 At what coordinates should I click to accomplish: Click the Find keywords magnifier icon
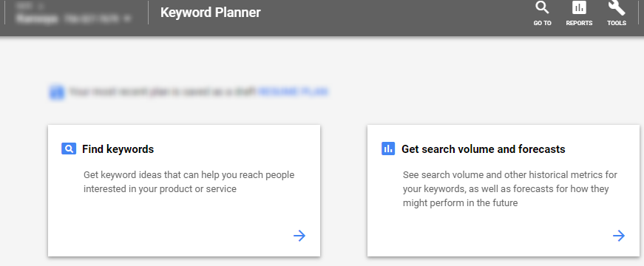69,149
